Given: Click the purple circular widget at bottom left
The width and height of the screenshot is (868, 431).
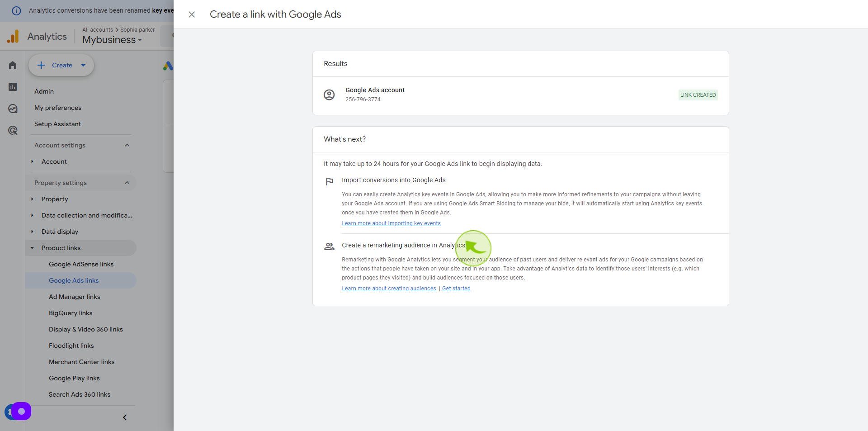Looking at the screenshot, I should point(21,411).
